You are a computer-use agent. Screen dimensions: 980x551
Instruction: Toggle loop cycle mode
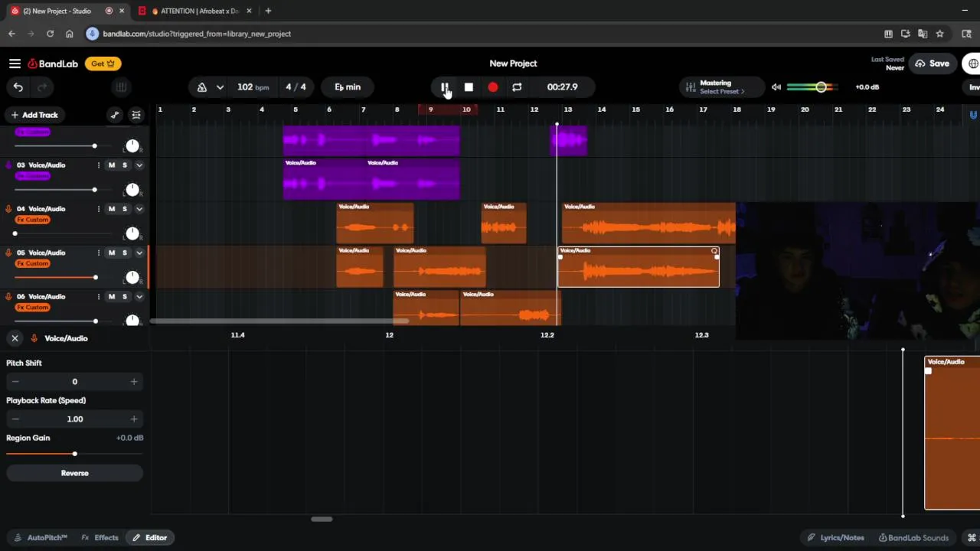click(x=517, y=87)
